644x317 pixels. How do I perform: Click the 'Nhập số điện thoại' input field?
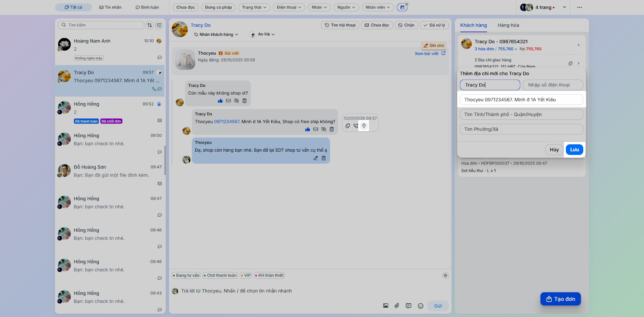553,85
